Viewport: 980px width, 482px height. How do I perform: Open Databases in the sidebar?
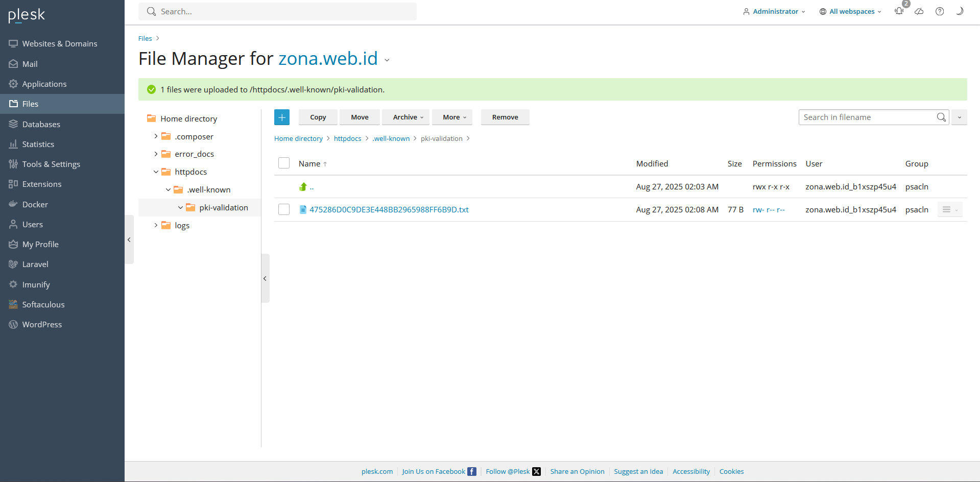coord(41,124)
